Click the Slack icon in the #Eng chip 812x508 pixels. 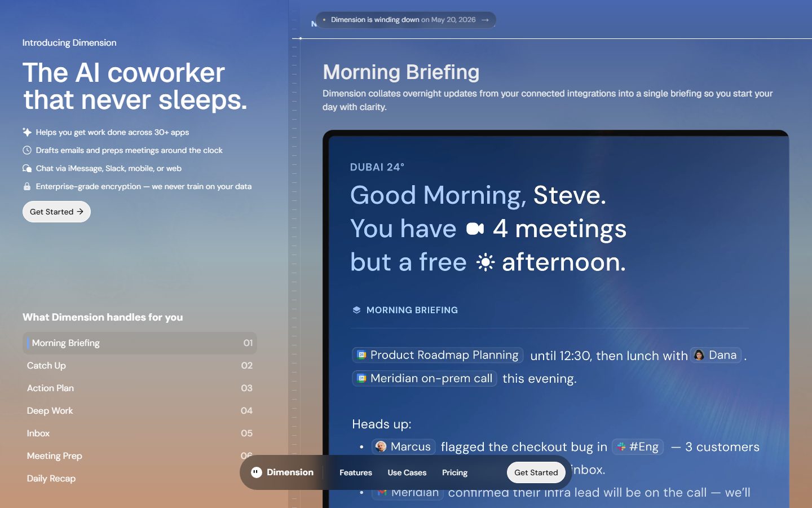point(621,446)
